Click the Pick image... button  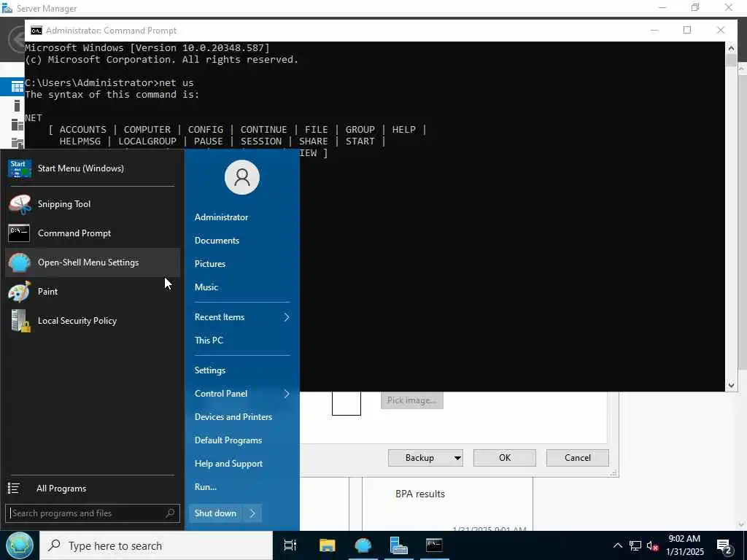pos(411,400)
